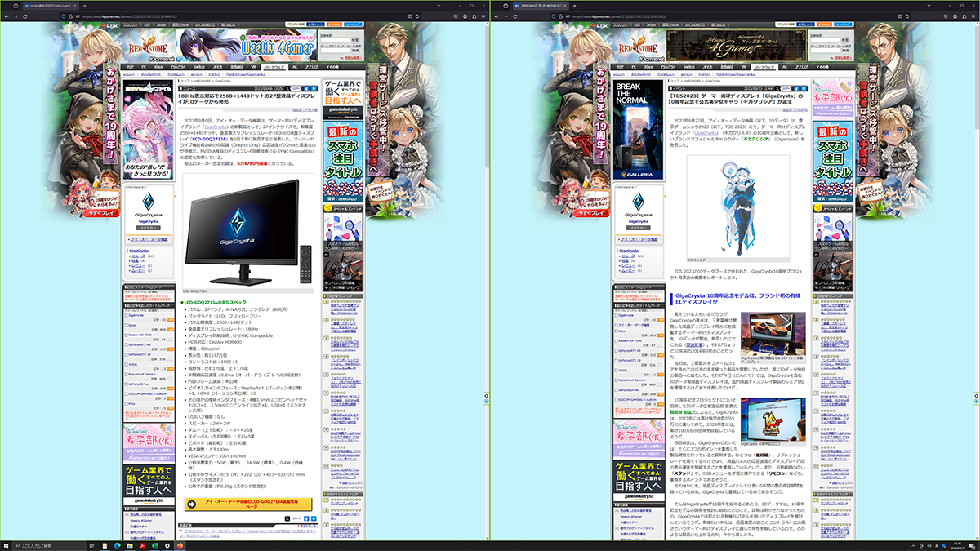Select the Switch tab in the left 4Gamer nav
980x551 pixels.
198,67
